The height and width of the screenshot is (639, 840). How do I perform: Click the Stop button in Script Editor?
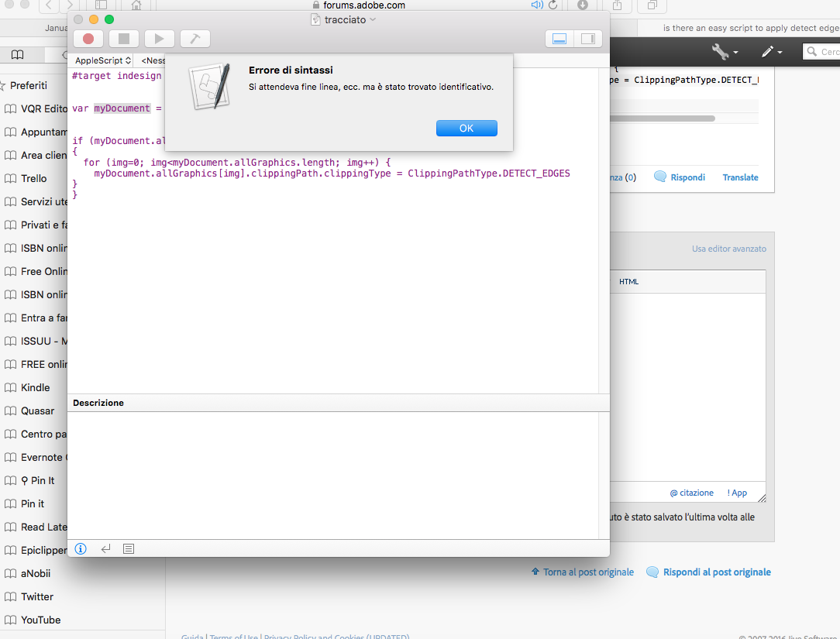(124, 39)
